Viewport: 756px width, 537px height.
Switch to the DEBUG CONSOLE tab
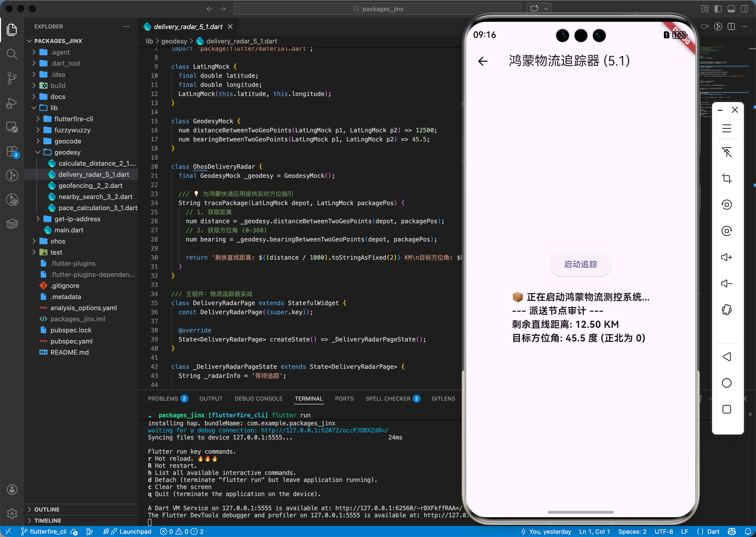pyautogui.click(x=259, y=399)
